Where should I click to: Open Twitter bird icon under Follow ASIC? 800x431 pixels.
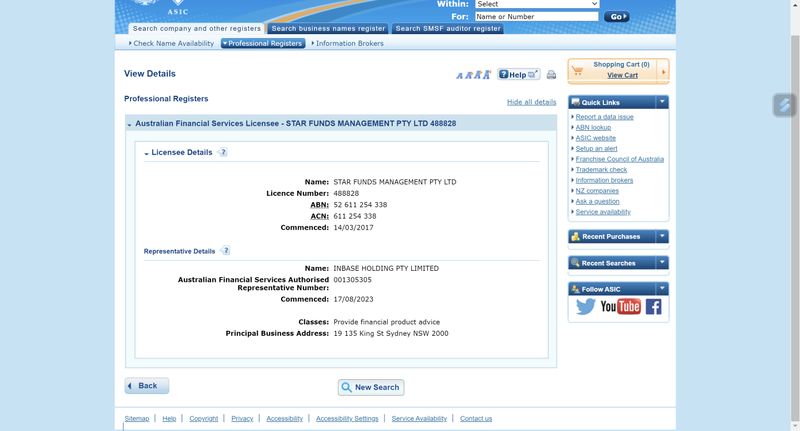click(x=585, y=307)
